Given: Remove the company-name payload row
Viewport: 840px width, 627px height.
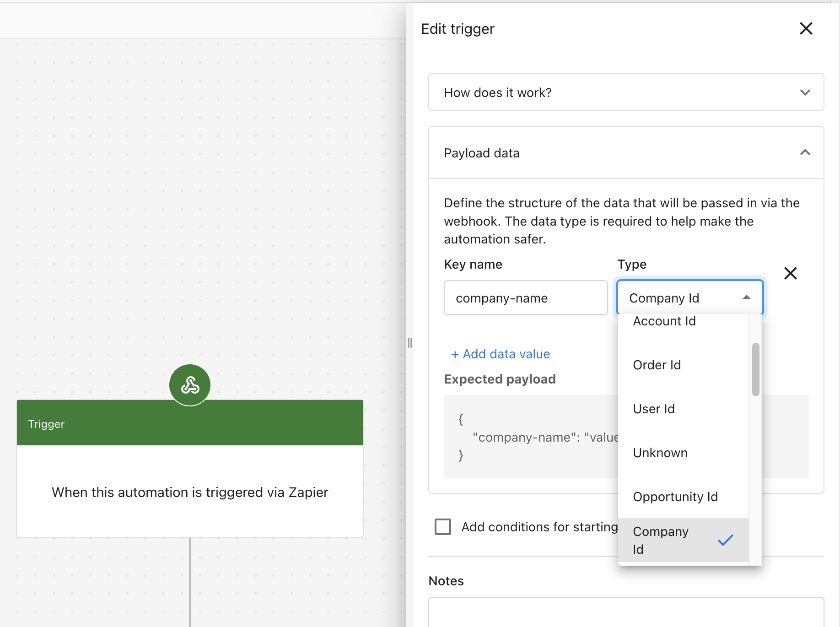Looking at the screenshot, I should pyautogui.click(x=790, y=273).
